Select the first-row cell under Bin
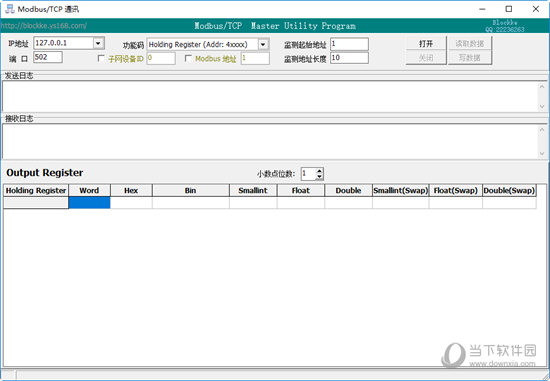 tap(191, 203)
